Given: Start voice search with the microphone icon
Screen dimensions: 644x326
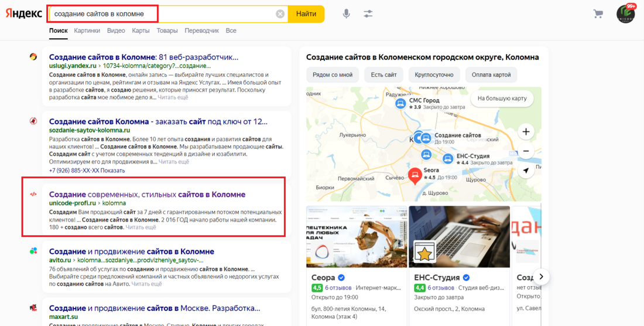Looking at the screenshot, I should tap(347, 14).
